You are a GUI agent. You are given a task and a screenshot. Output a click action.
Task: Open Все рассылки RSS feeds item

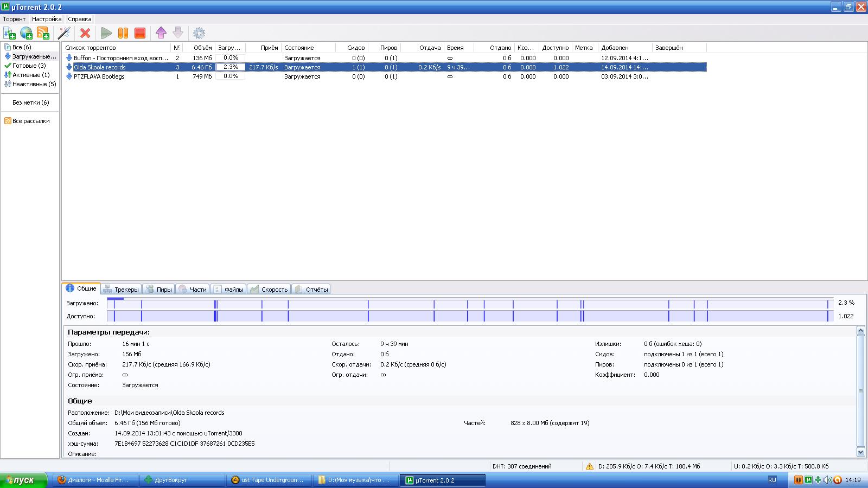tap(27, 121)
